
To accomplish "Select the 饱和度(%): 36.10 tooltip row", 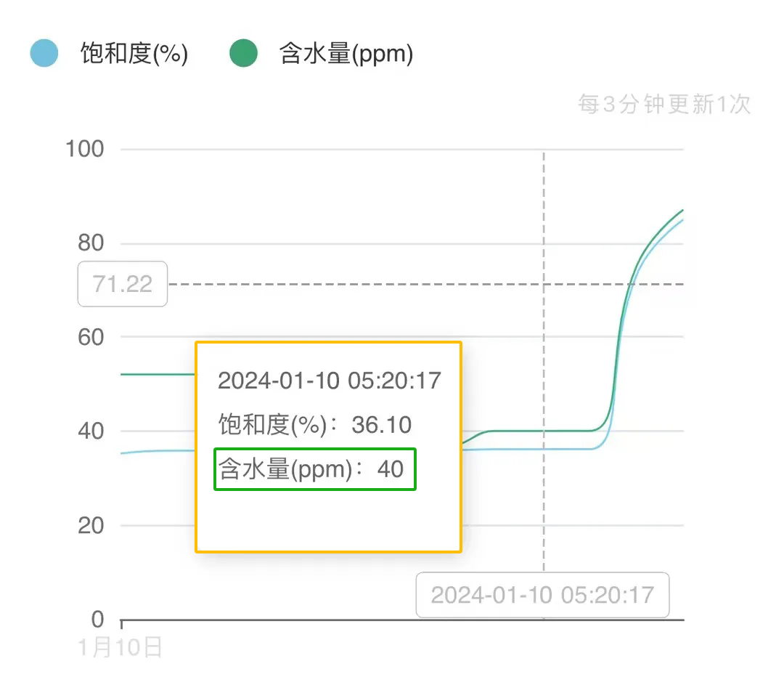I will pyautogui.click(x=315, y=425).
